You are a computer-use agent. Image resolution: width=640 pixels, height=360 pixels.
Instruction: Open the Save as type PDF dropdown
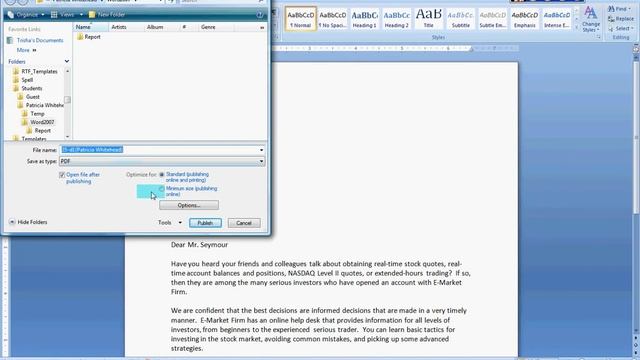click(x=162, y=162)
